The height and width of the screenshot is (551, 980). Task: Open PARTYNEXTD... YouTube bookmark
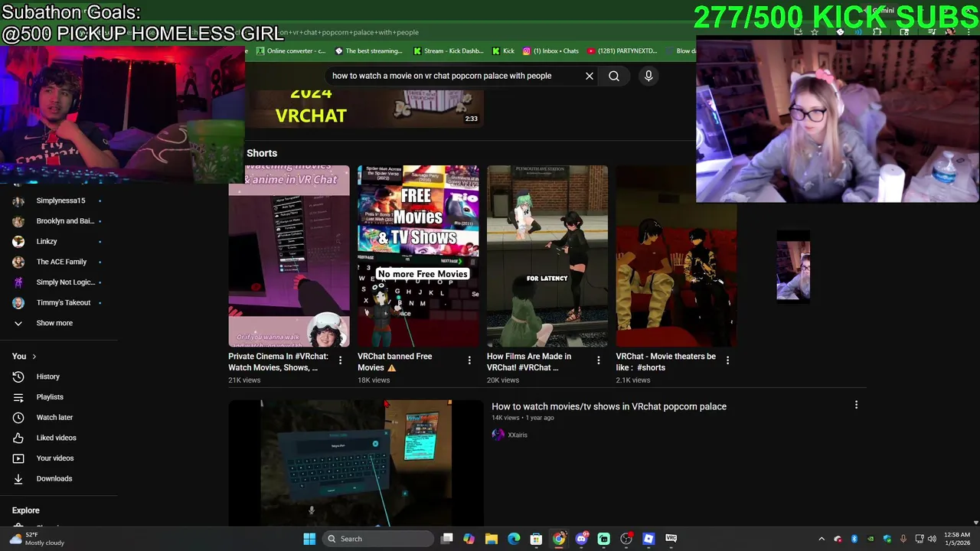pos(622,51)
